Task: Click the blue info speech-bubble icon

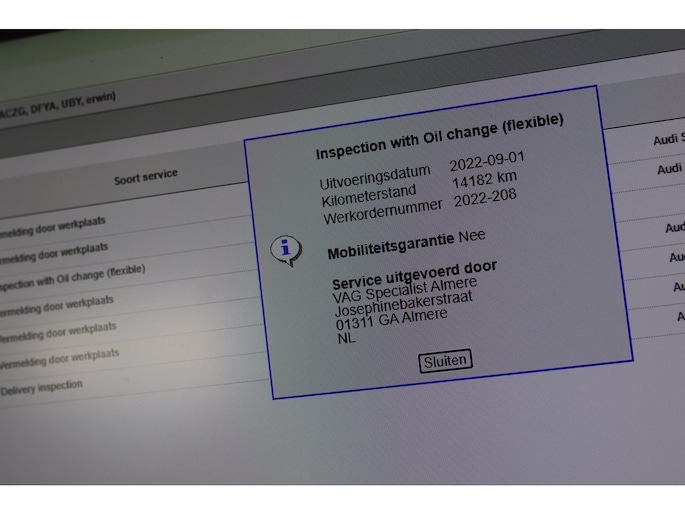Action: [286, 249]
